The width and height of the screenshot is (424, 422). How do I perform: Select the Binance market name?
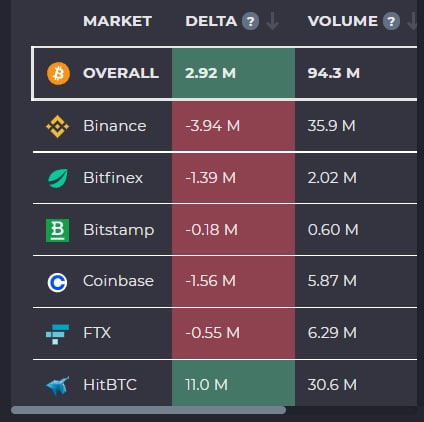pos(115,126)
